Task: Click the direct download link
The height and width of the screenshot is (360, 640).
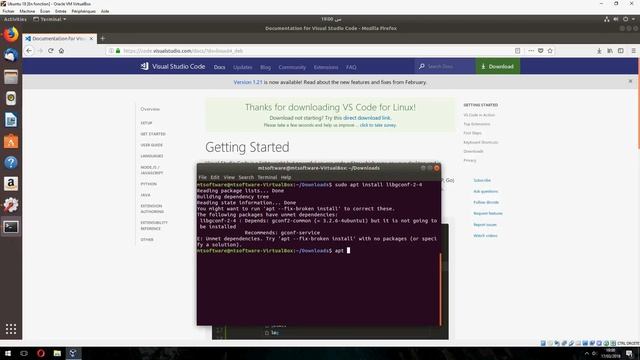Action: click(x=367, y=118)
